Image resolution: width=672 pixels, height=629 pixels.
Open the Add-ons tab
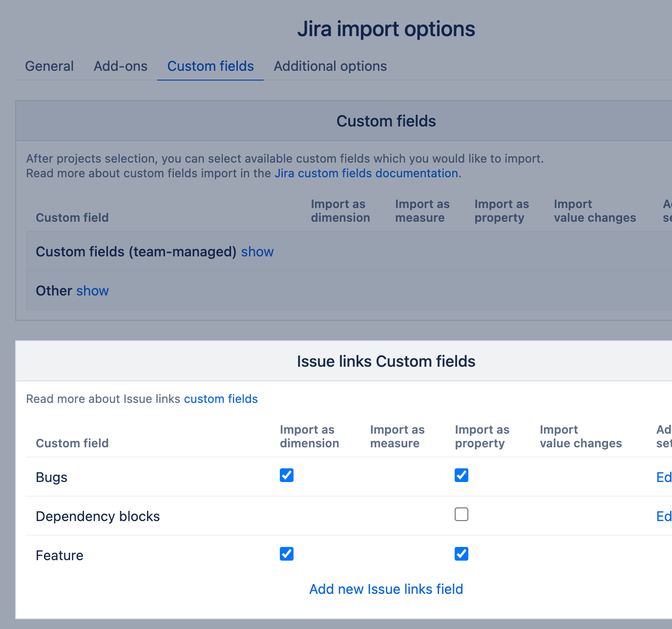click(121, 66)
